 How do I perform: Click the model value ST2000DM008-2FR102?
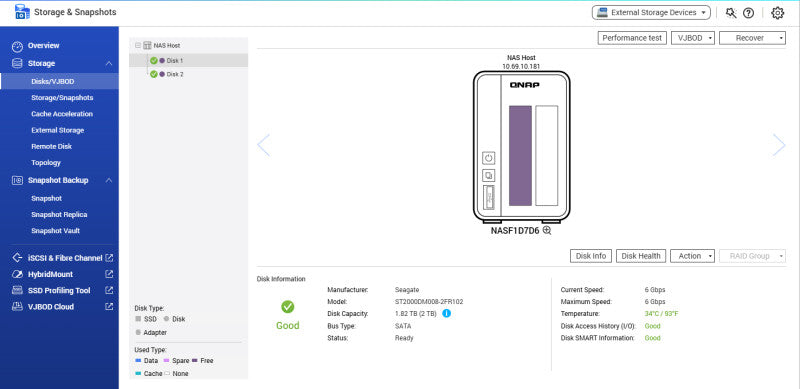coord(429,302)
